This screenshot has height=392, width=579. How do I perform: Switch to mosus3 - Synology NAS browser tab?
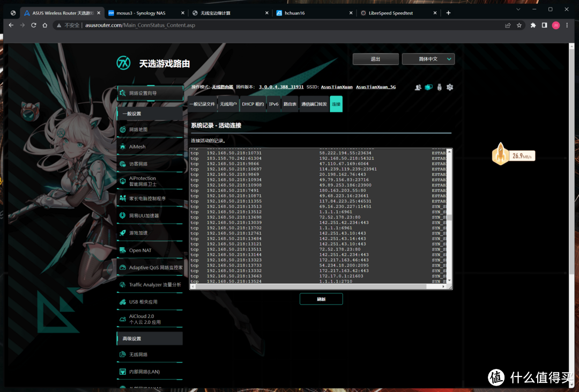(146, 13)
